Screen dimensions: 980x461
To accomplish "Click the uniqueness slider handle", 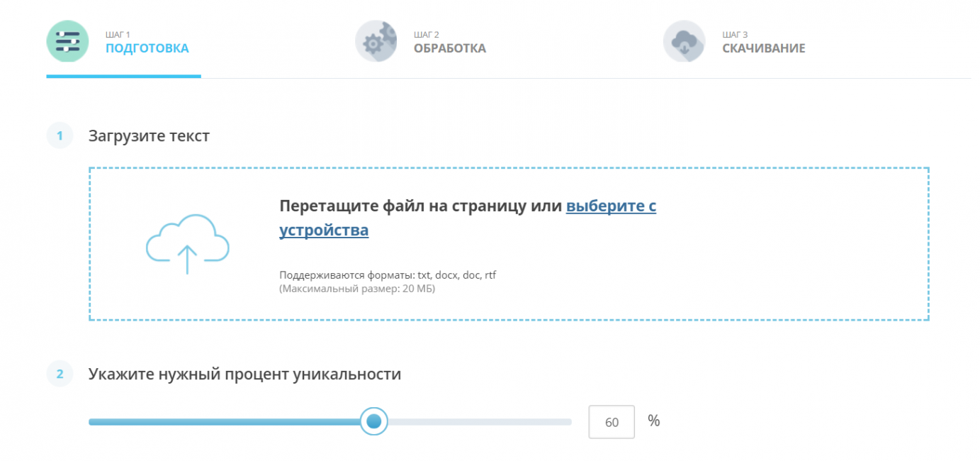I will pos(373,421).
